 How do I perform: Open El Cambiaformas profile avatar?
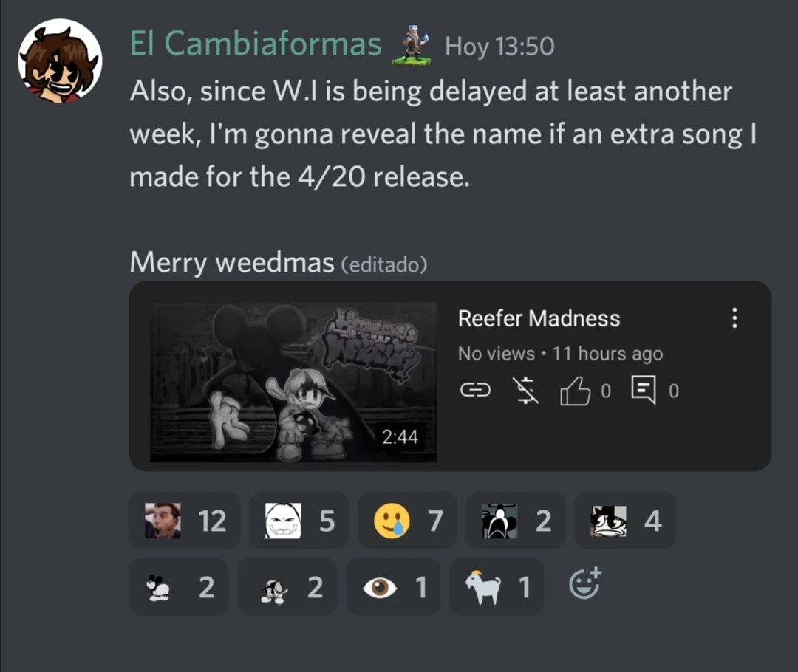click(x=60, y=61)
